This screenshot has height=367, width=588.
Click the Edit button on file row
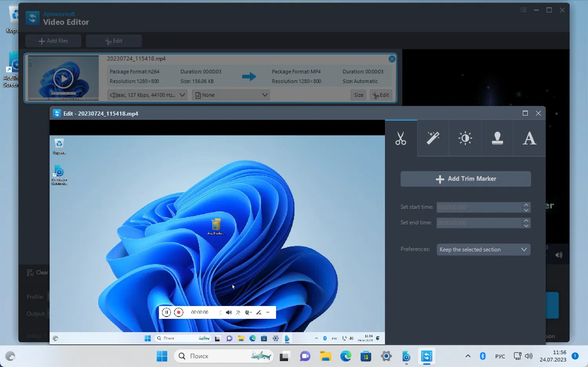click(381, 95)
